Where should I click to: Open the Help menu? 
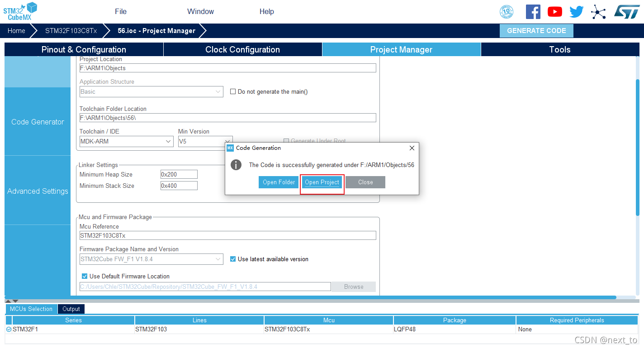(267, 11)
